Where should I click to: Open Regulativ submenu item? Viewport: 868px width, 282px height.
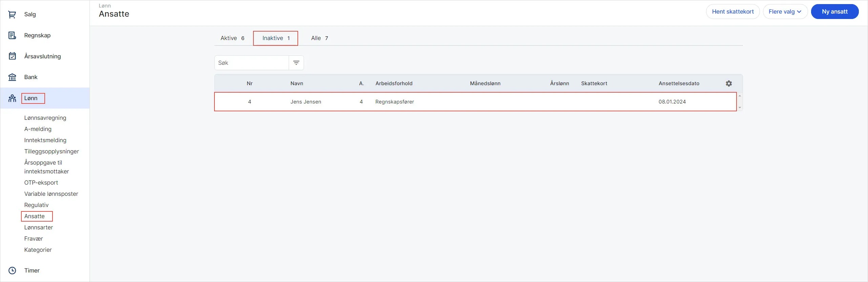36,205
